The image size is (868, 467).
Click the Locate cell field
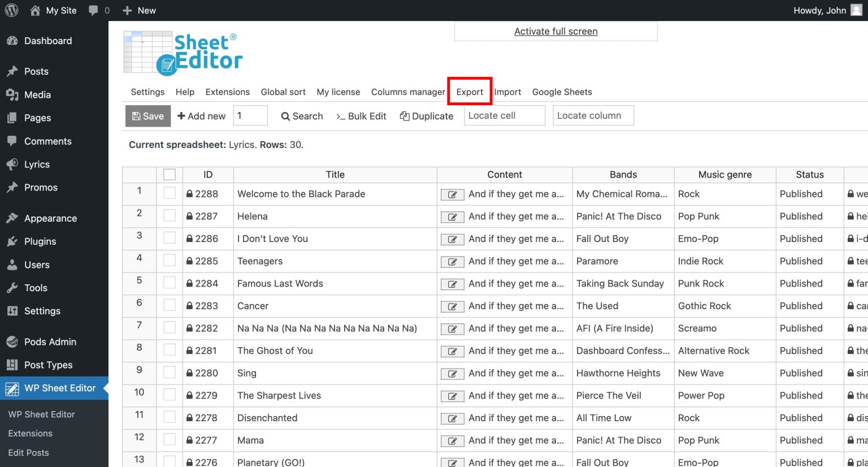coord(504,115)
